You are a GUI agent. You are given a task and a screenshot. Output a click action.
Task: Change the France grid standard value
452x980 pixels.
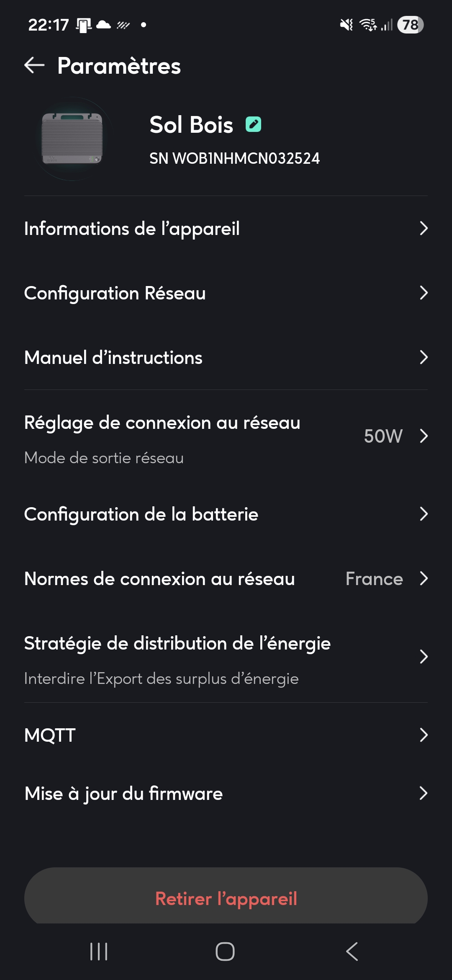pos(374,579)
